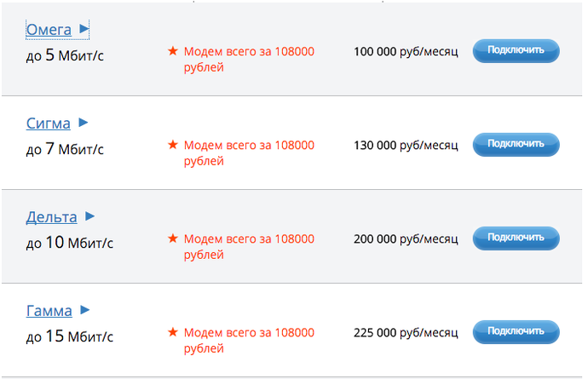
Task: Expand the Дельта tariff details arrow
Action: [x=90, y=216]
